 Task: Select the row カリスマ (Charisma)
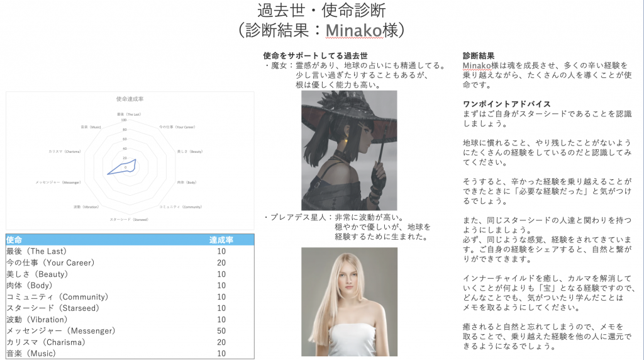click(130, 342)
